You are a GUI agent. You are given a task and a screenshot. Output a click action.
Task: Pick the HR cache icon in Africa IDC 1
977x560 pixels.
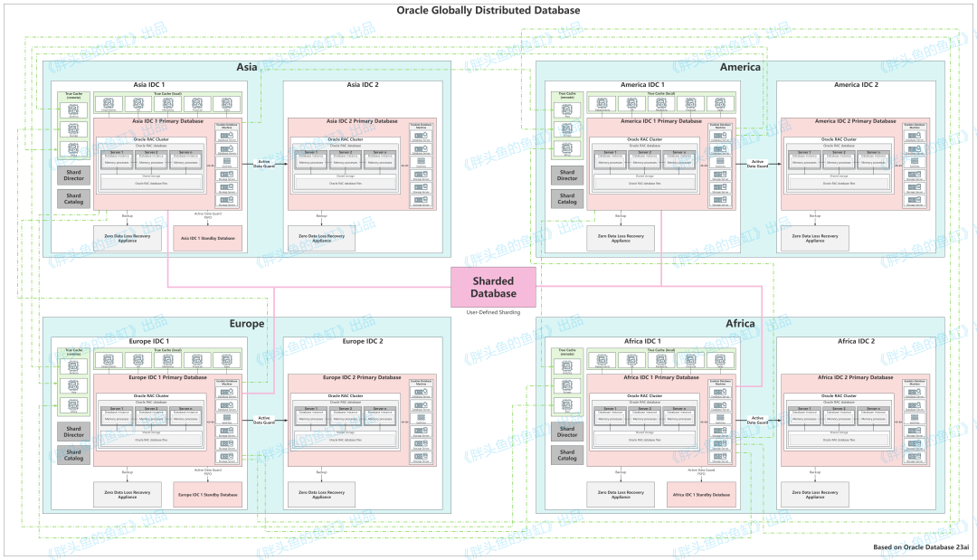(631, 359)
